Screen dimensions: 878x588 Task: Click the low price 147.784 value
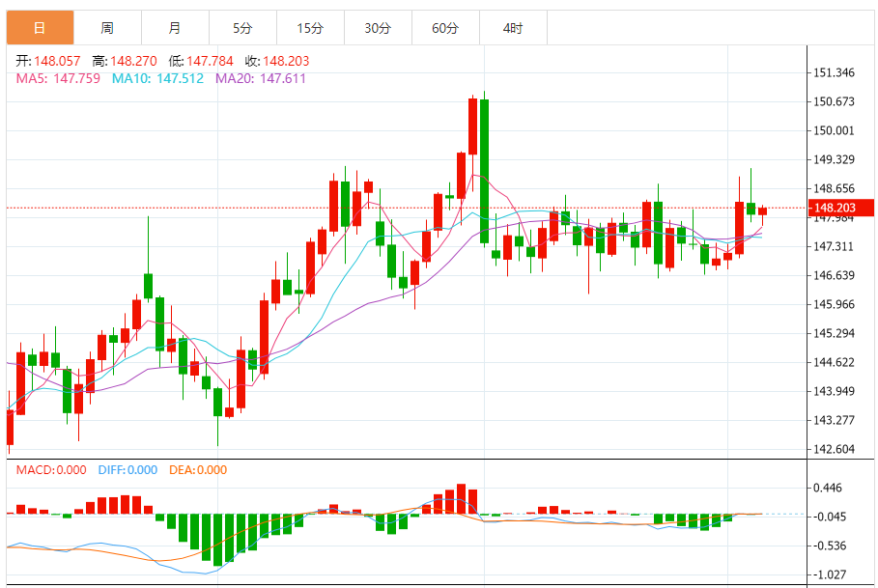tap(210, 61)
